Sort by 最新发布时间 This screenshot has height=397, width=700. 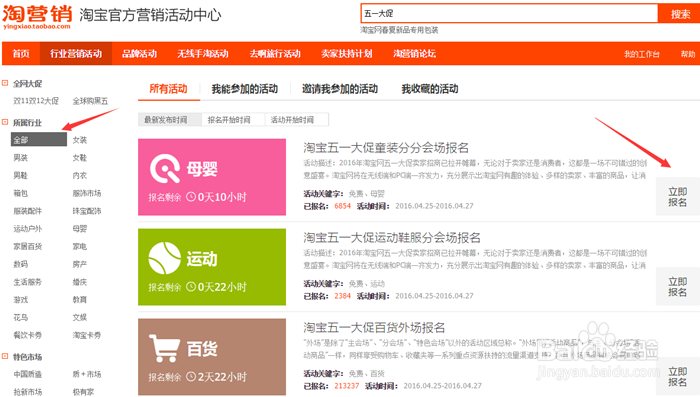[x=170, y=119]
